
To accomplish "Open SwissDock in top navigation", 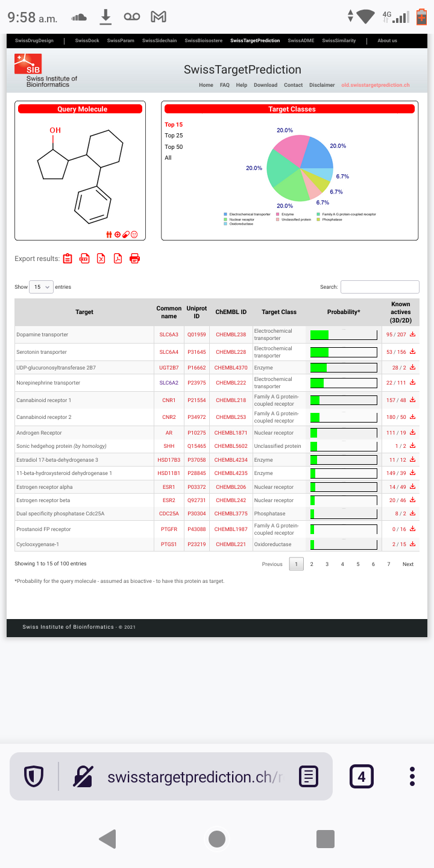I will [x=87, y=40].
